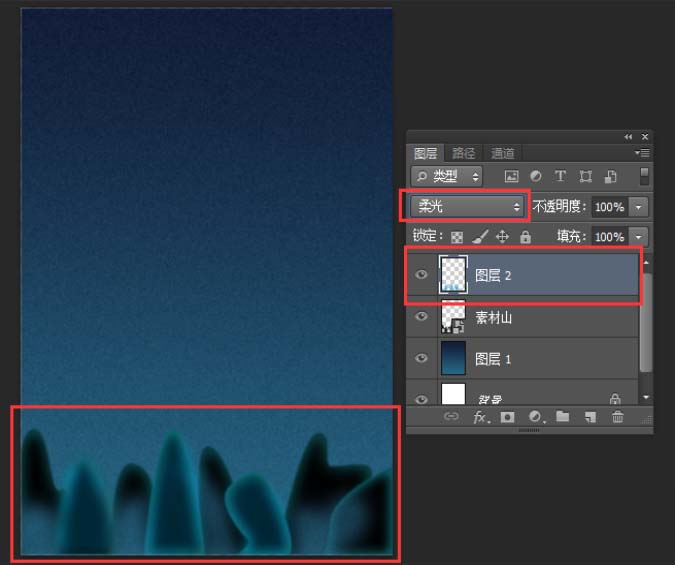
Task: Collapse the panel with double-arrow icon
Action: [x=628, y=137]
